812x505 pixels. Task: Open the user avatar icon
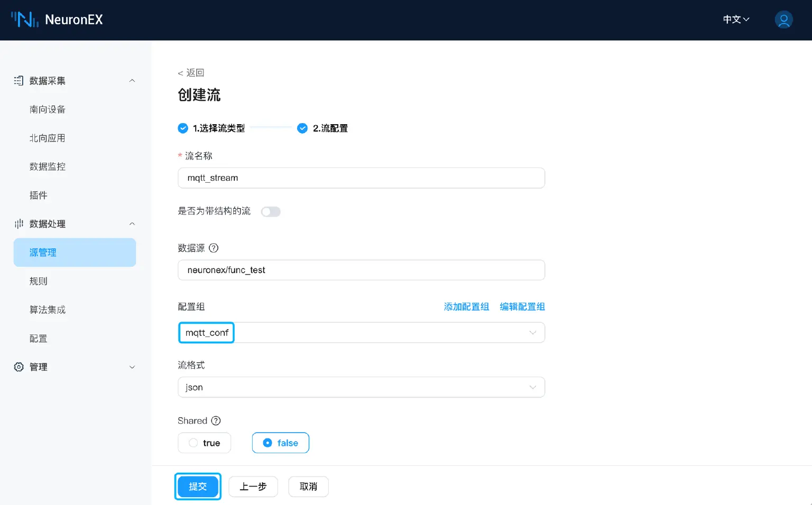tap(783, 20)
